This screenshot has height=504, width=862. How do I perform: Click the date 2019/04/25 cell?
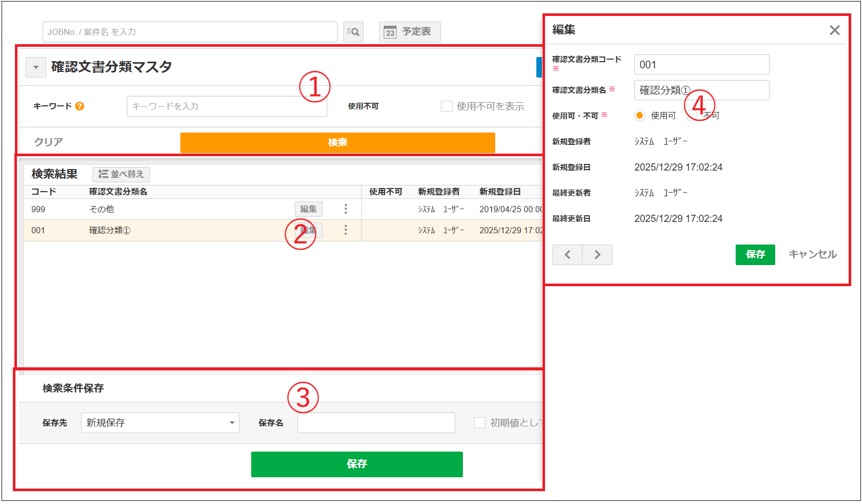(511, 210)
